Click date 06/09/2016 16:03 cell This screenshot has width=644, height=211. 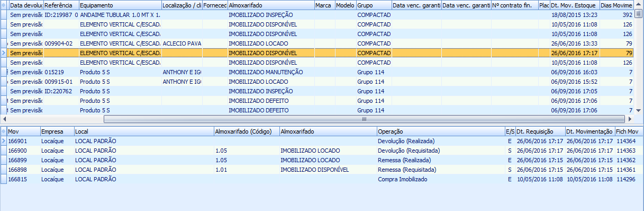(x=575, y=72)
